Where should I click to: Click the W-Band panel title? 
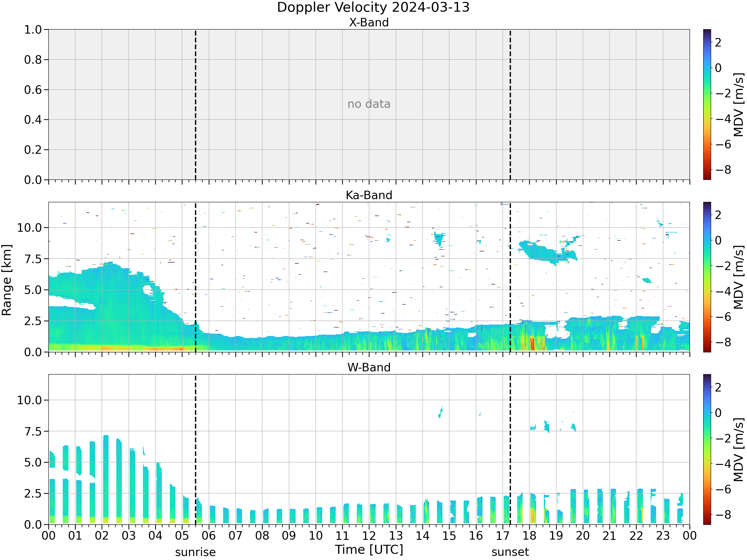[x=369, y=367]
